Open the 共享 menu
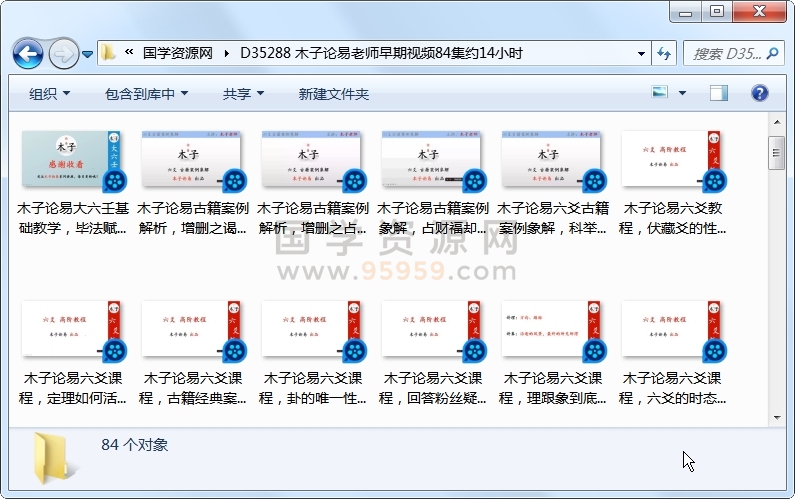The width and height of the screenshot is (795, 499). pos(243,94)
